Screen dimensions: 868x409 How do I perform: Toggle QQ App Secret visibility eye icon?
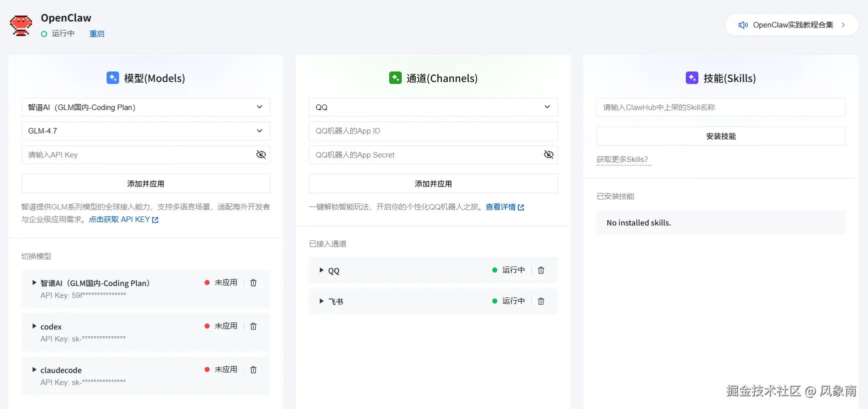[549, 154]
